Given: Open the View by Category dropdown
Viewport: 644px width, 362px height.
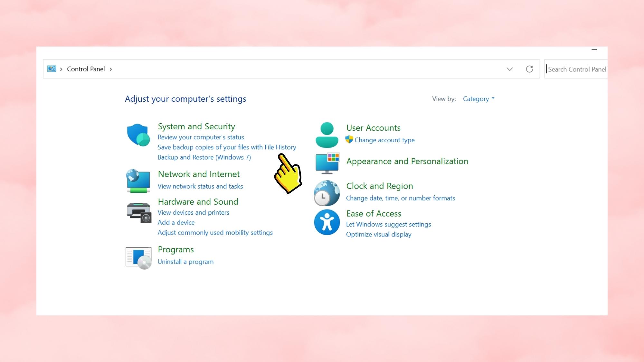Looking at the screenshot, I should point(478,99).
